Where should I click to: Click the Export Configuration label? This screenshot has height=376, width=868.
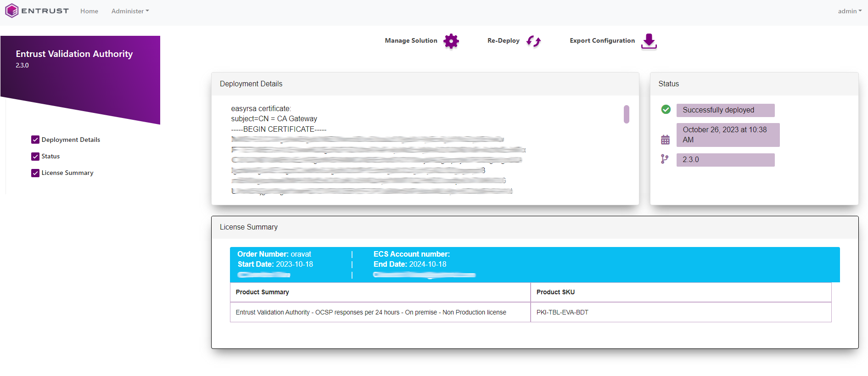602,40
